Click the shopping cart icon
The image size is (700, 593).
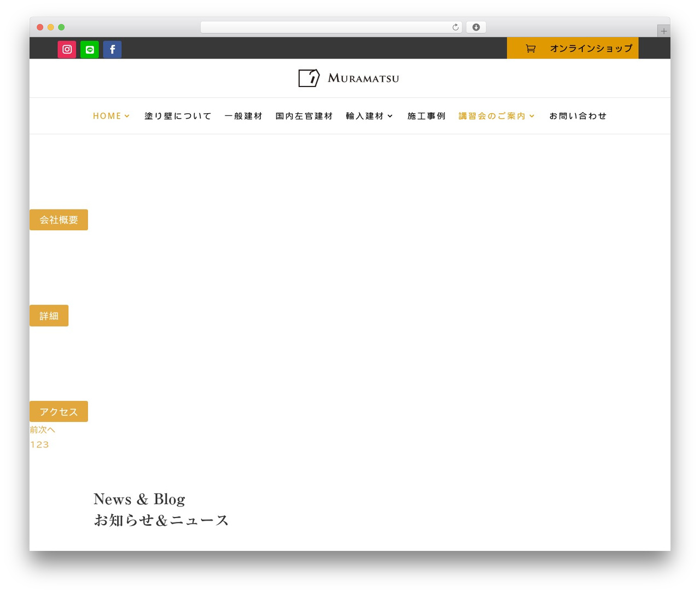(x=530, y=49)
